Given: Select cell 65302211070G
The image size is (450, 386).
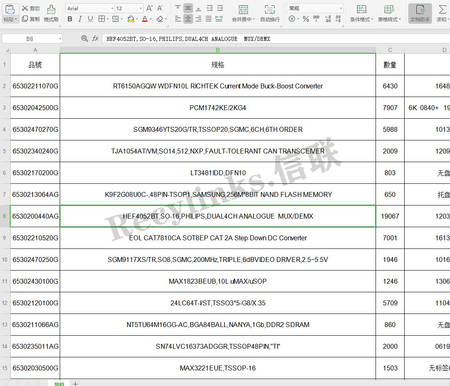Looking at the screenshot, I should click(x=35, y=86).
